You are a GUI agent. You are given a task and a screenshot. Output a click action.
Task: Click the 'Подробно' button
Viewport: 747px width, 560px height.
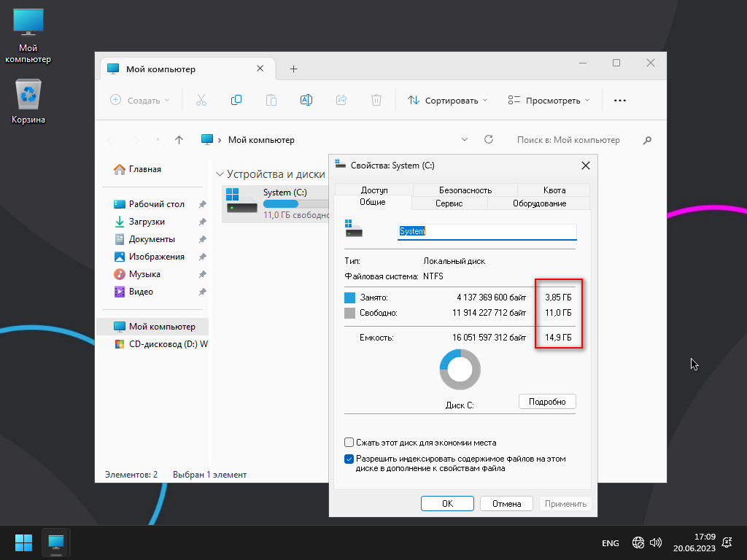pyautogui.click(x=547, y=402)
